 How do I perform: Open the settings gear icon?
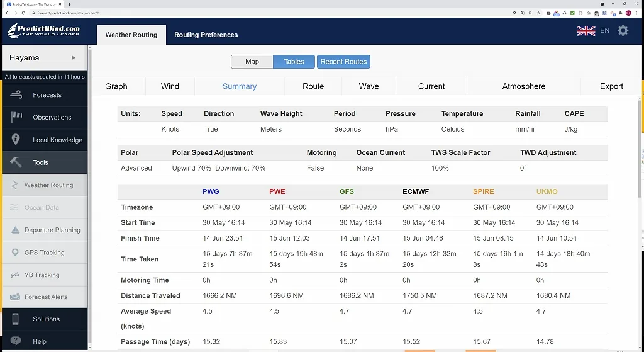[623, 30]
